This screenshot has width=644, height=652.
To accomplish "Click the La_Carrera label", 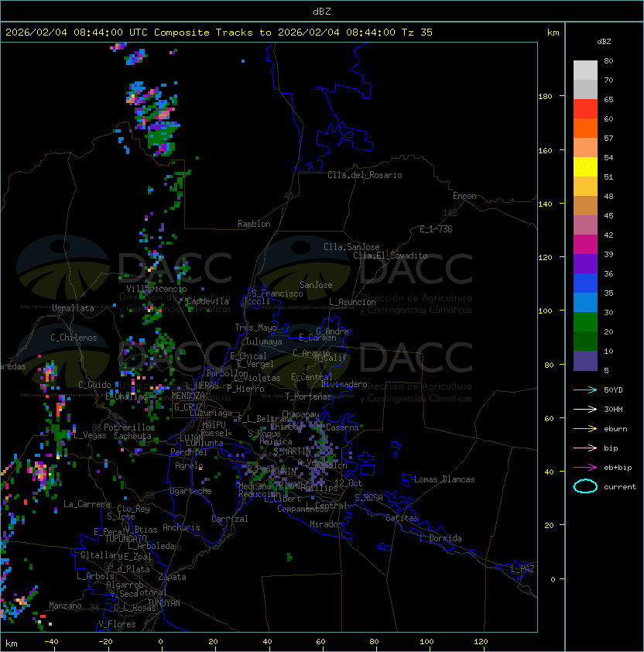I will click(87, 504).
